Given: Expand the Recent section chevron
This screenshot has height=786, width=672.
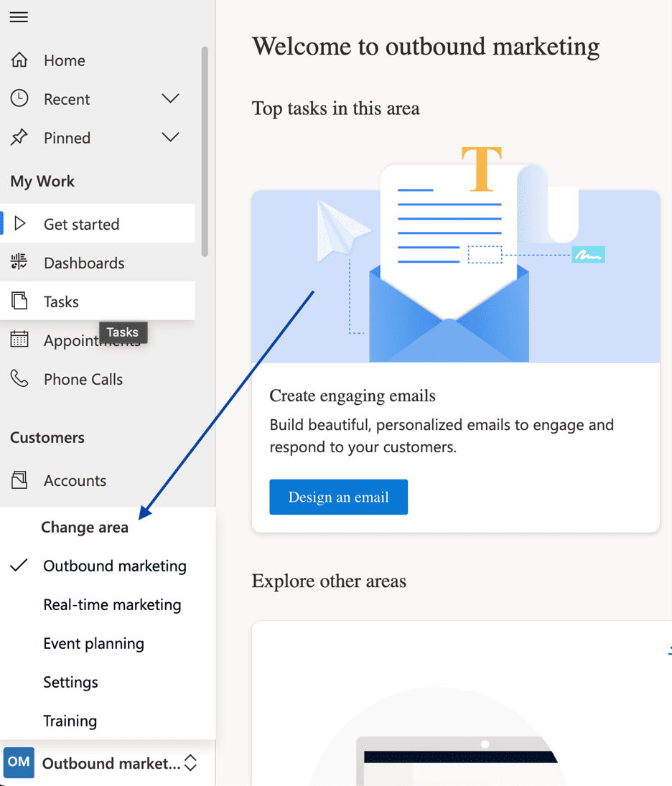Looking at the screenshot, I should 170,98.
